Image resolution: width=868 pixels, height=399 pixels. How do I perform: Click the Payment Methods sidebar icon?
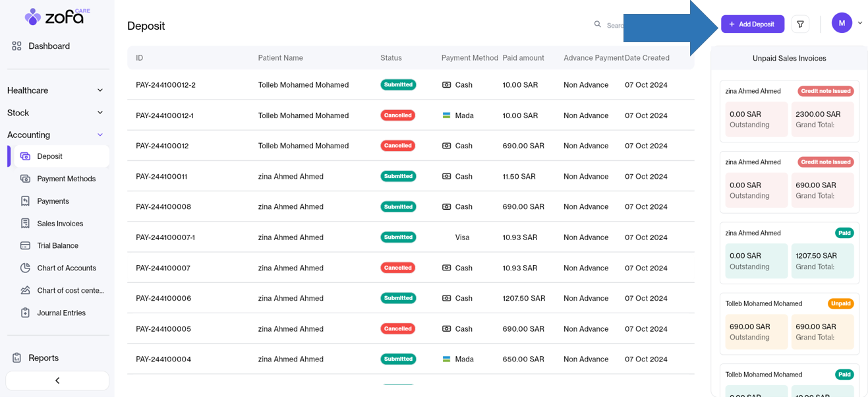(x=25, y=179)
